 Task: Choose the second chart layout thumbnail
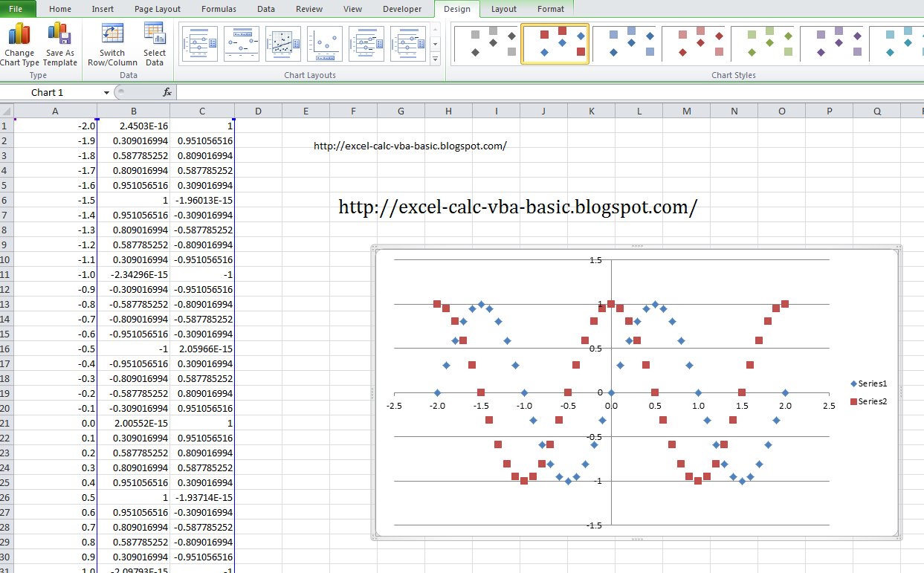[x=242, y=45]
